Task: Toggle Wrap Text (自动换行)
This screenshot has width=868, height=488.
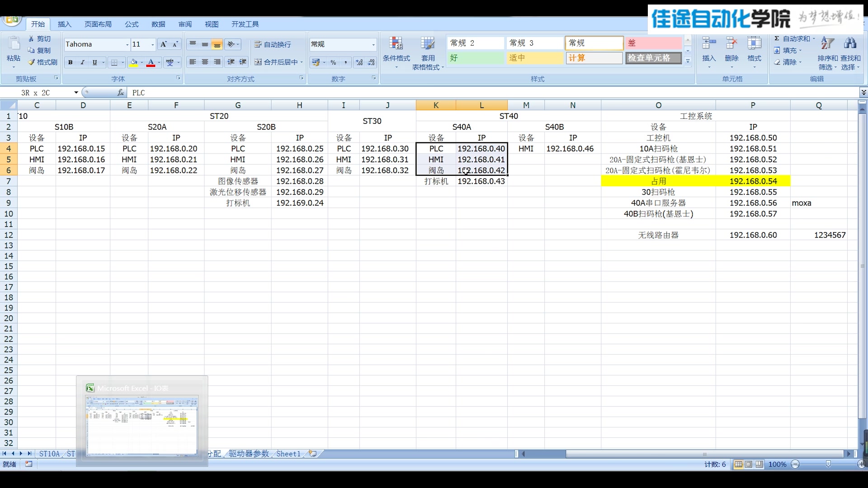Action: click(273, 44)
